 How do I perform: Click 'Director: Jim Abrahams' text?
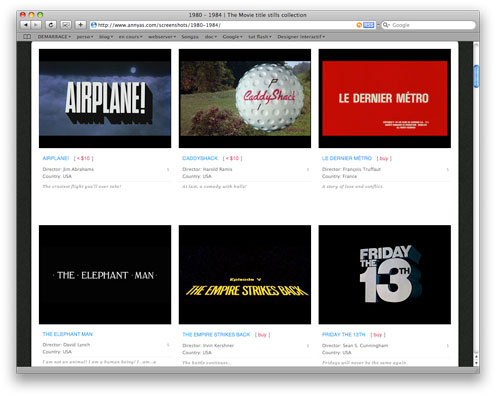pos(68,169)
